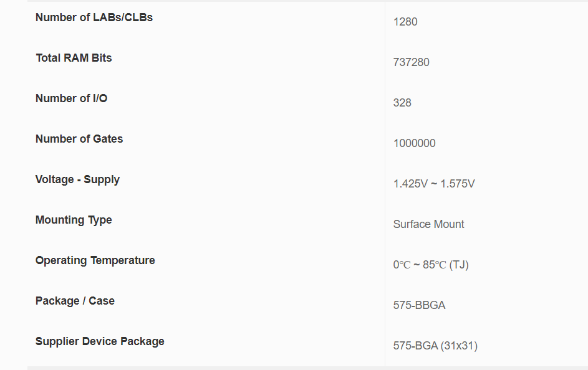Click the 'Number of LABs/CLBs' label
Image resolution: width=588 pixels, height=370 pixels.
94,17
